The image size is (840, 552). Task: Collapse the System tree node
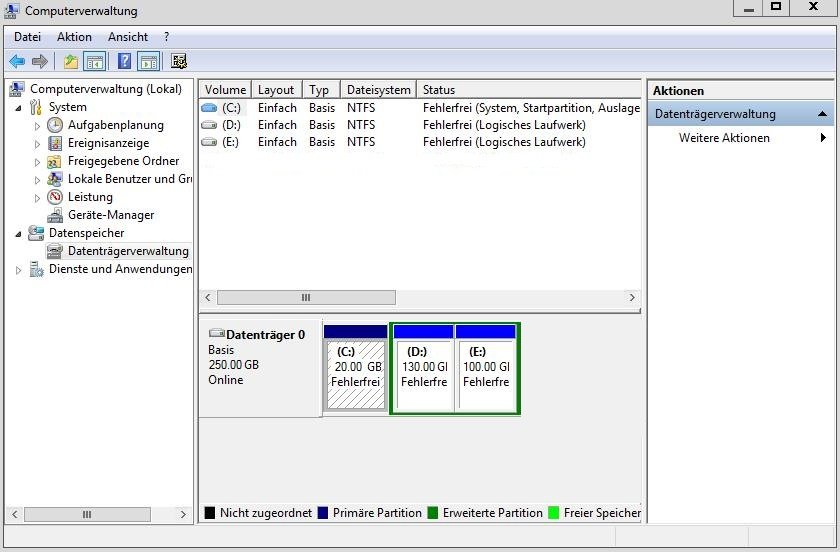tap(19, 108)
